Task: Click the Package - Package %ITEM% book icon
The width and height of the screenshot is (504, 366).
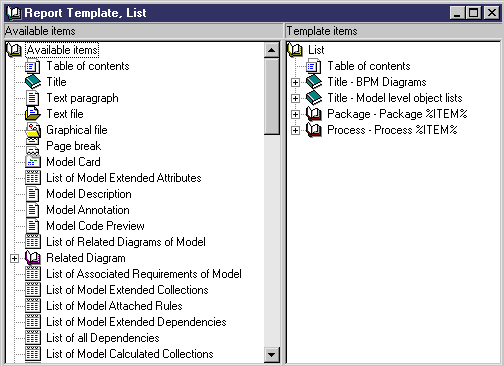Action: 314,114
